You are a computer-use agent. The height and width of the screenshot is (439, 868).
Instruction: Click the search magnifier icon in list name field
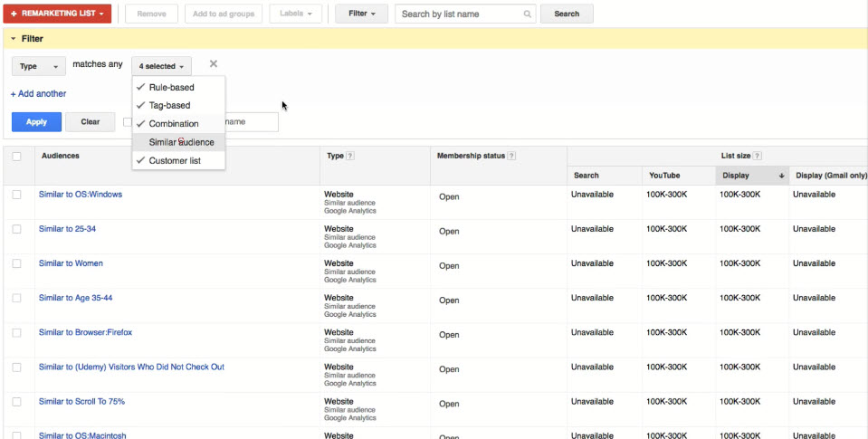(x=528, y=14)
